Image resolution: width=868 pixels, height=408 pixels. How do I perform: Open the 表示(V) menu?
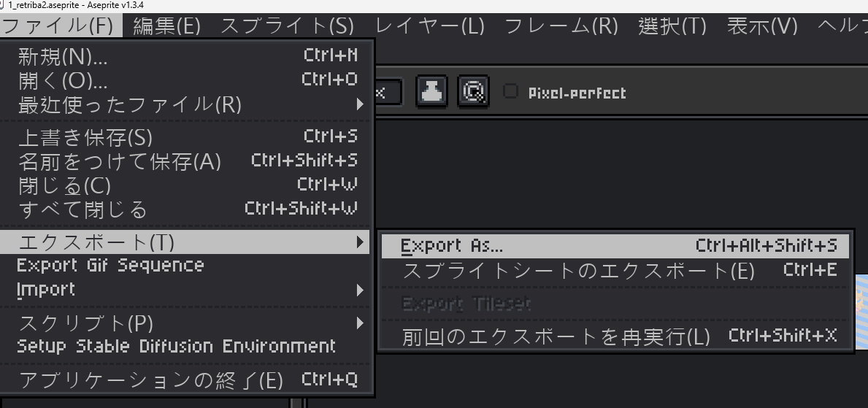pyautogui.click(x=762, y=26)
